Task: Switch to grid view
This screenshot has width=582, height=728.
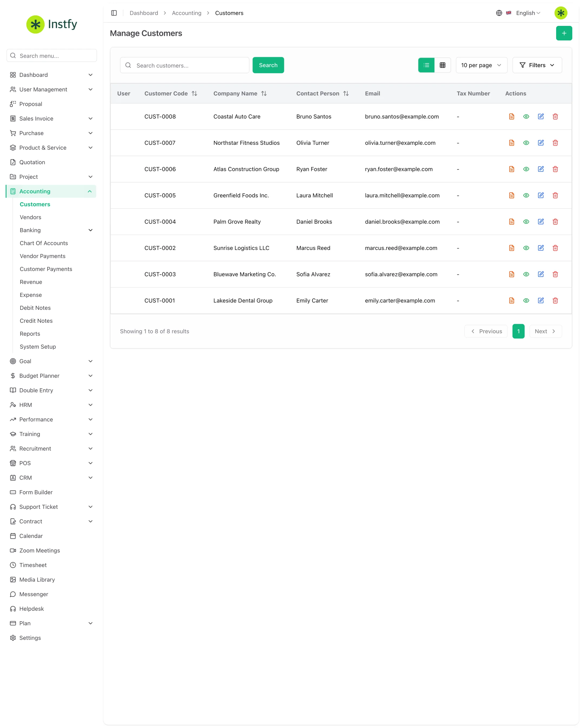Action: tap(442, 65)
